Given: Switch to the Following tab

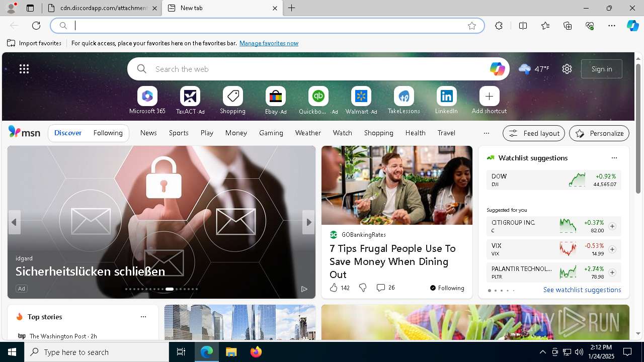Looking at the screenshot, I should pyautogui.click(x=108, y=133).
